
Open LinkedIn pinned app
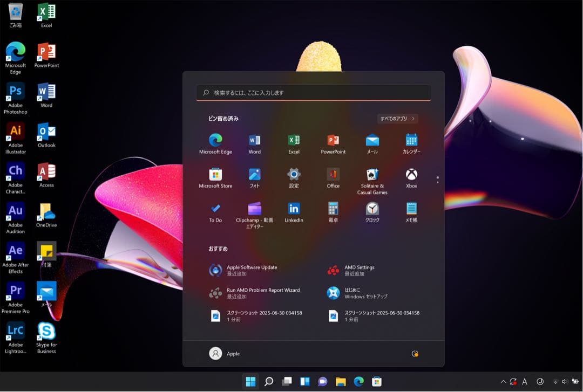coord(294,209)
